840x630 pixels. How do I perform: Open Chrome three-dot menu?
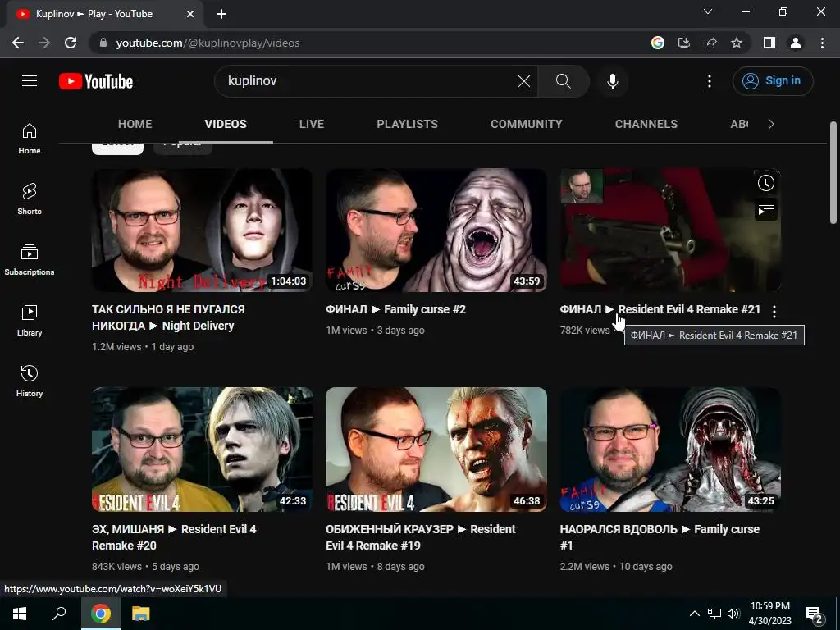822,43
